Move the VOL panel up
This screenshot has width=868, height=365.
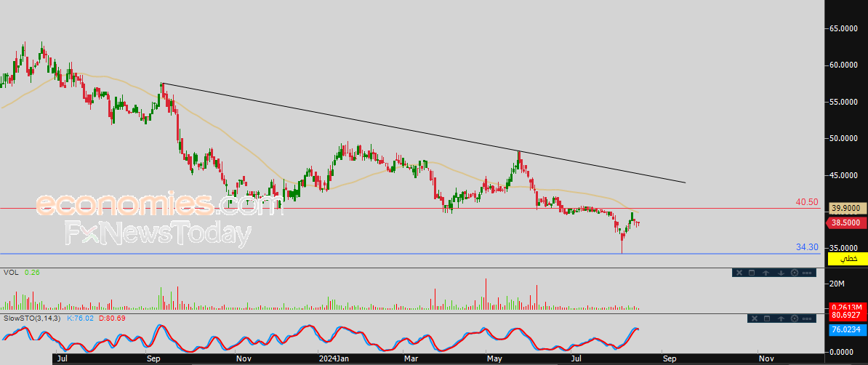(765, 273)
